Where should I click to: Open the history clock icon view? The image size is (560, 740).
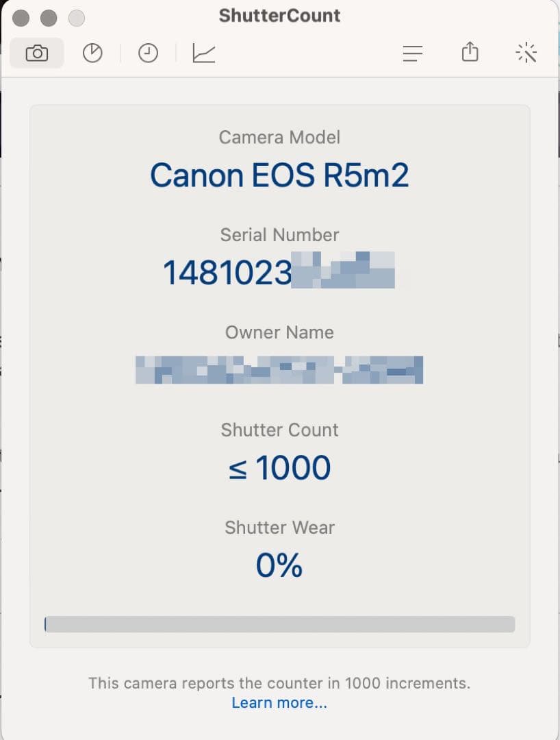(x=148, y=53)
